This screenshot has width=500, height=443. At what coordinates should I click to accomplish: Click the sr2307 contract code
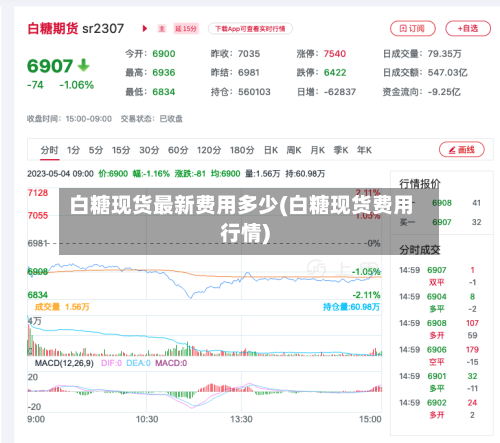[103, 29]
